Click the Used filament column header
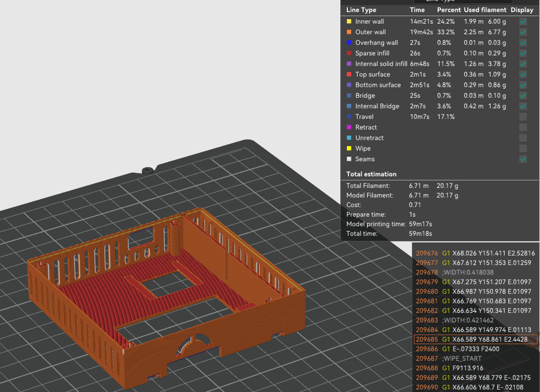 [485, 10]
